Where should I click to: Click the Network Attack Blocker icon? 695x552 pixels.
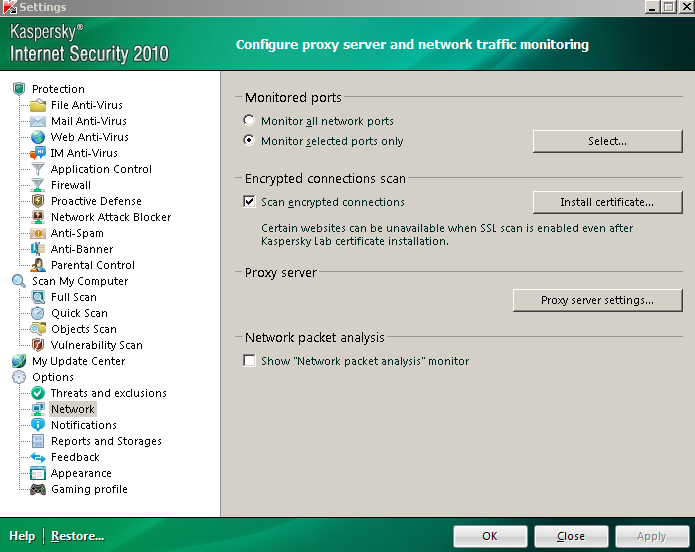pos(38,217)
